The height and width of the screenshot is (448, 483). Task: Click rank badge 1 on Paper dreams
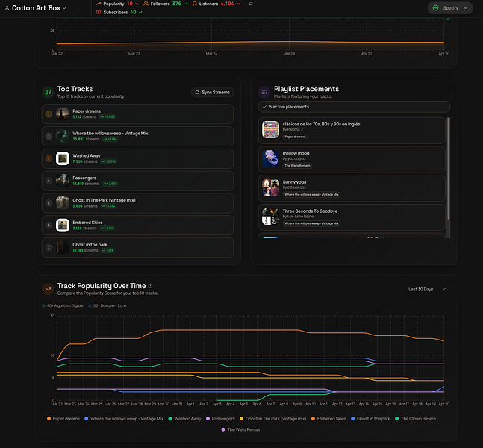click(x=49, y=114)
